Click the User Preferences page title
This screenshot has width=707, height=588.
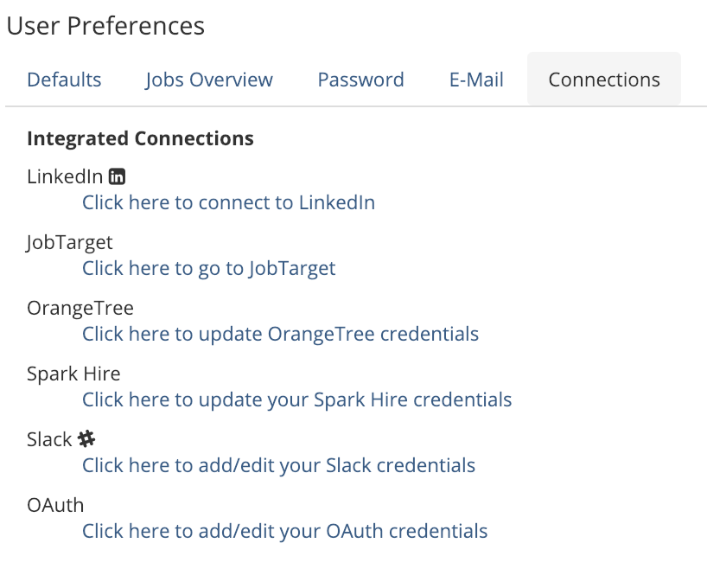point(105,26)
